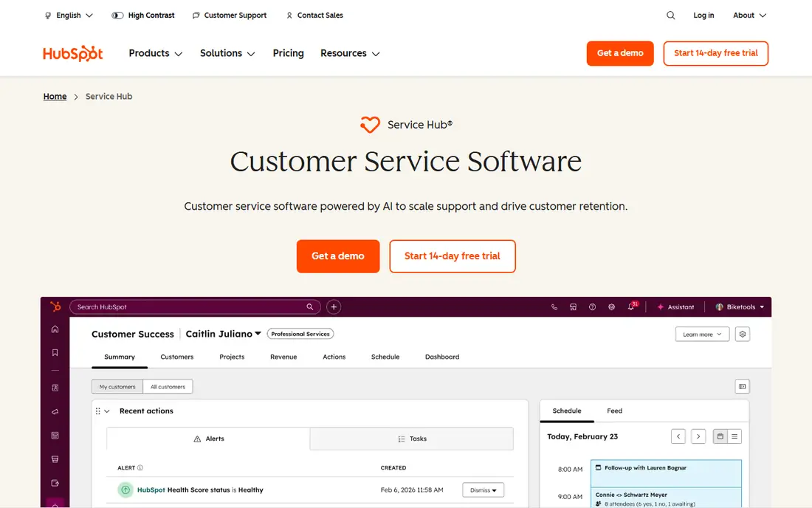Screen dimensions: 812x508
Task: Go to previous day in schedule
Action: pyautogui.click(x=678, y=436)
